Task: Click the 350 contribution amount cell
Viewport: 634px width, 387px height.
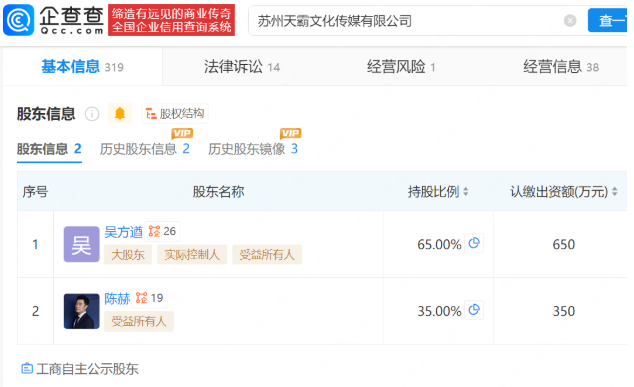Action: click(x=564, y=311)
